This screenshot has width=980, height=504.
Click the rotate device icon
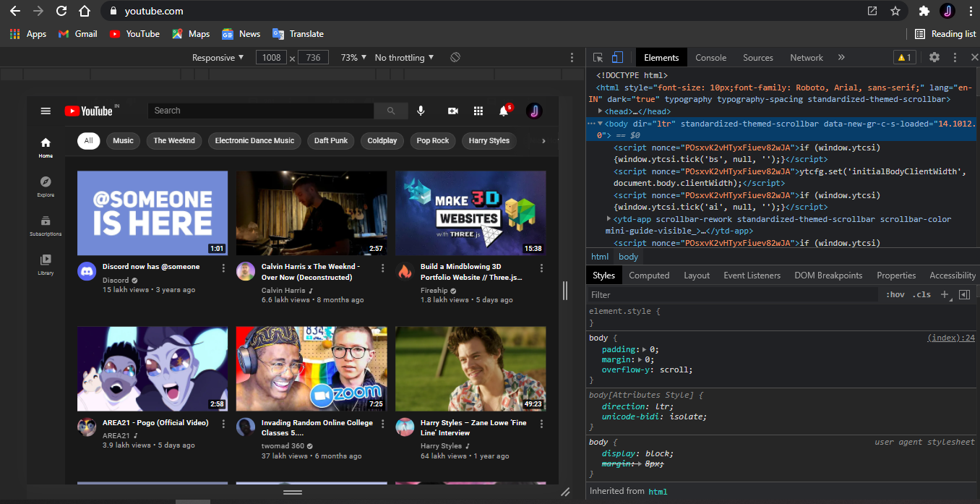click(x=455, y=57)
